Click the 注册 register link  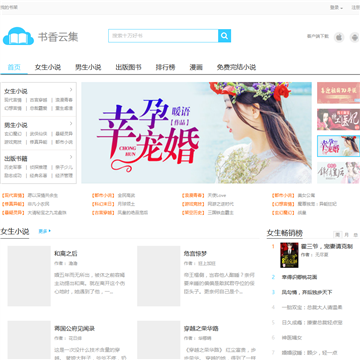pos(355,7)
